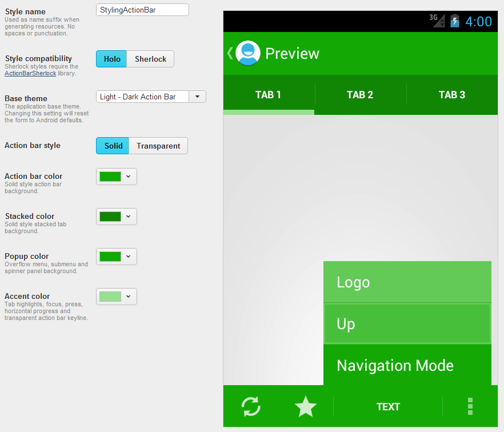Switch to TAB 1 in preview

click(x=269, y=95)
